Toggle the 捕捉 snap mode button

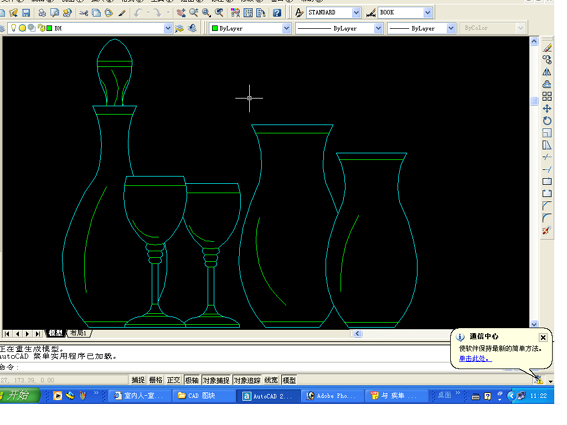pos(138,380)
